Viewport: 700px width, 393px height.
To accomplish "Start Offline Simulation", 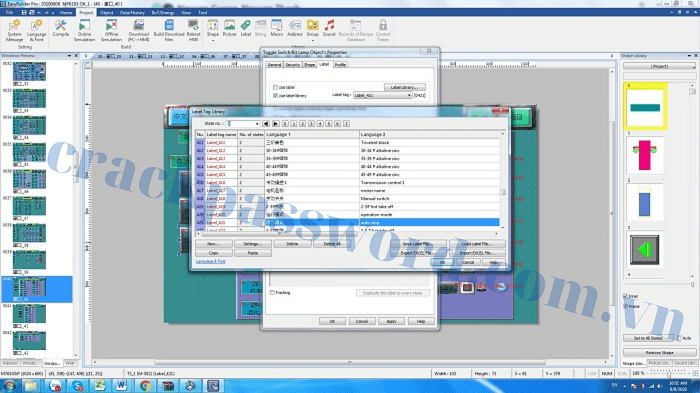I will tap(111, 30).
